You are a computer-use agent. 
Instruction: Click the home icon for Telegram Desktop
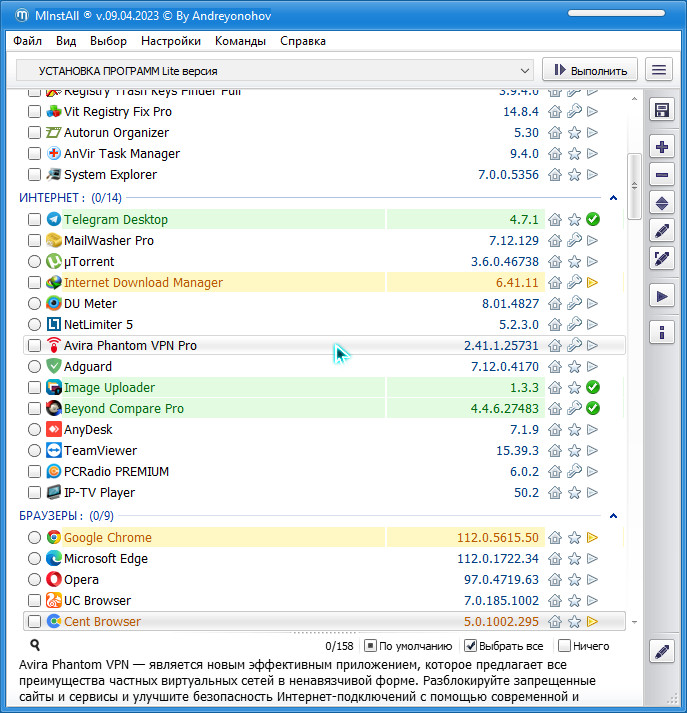[x=555, y=220]
